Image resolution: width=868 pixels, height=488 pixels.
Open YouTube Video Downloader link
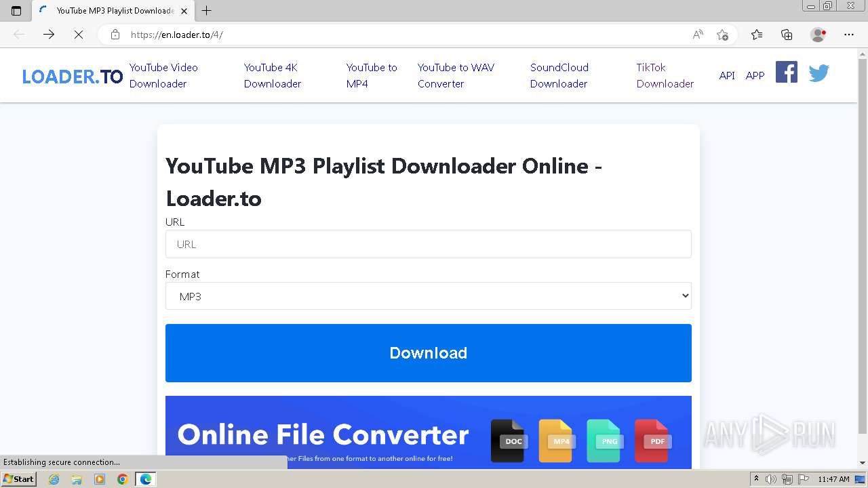163,76
